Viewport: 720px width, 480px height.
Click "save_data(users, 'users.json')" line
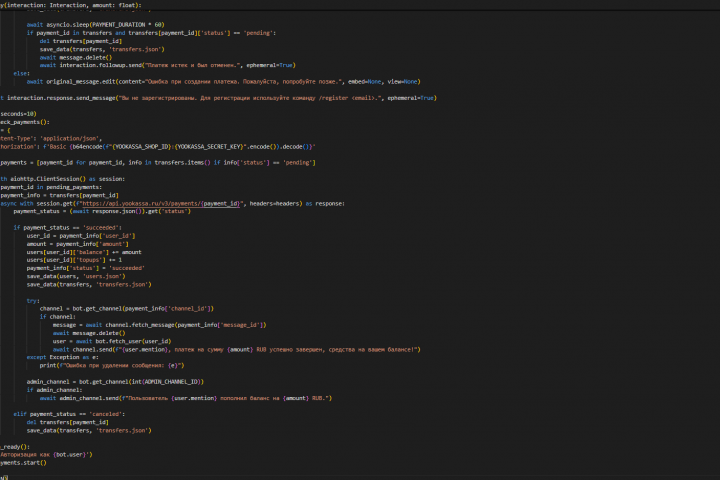pyautogui.click(x=76, y=277)
